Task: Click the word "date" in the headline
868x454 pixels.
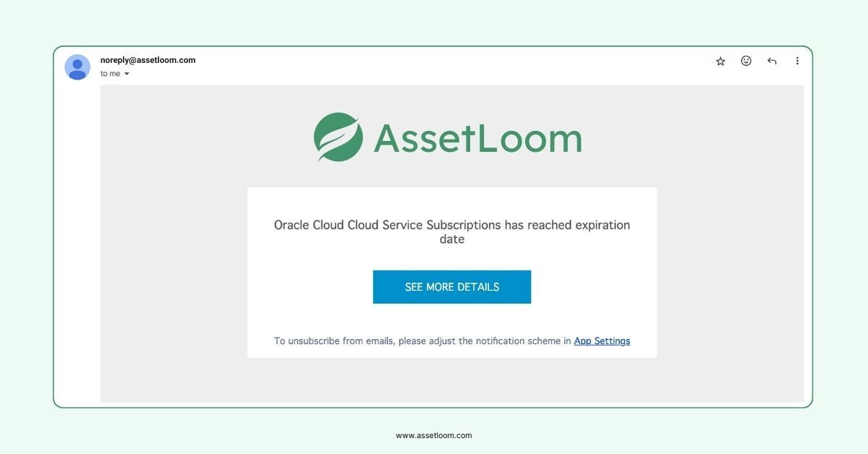Action: (452, 239)
